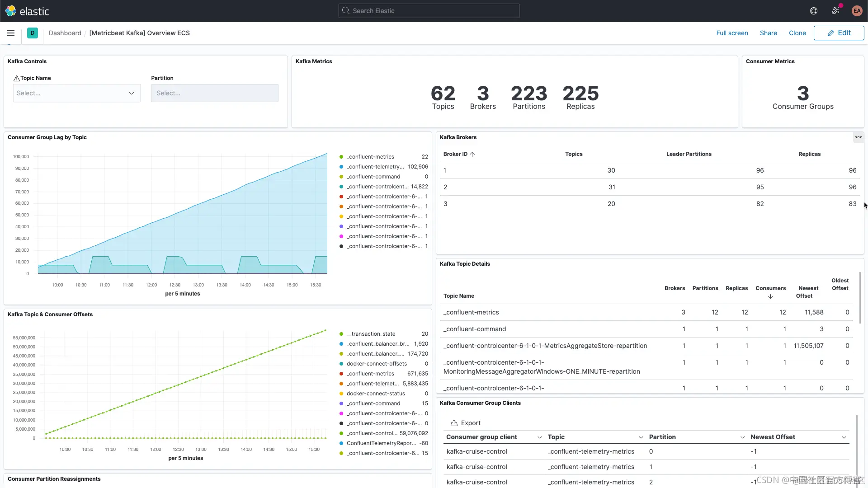Open the hamburger navigation menu
868x488 pixels.
(x=11, y=33)
